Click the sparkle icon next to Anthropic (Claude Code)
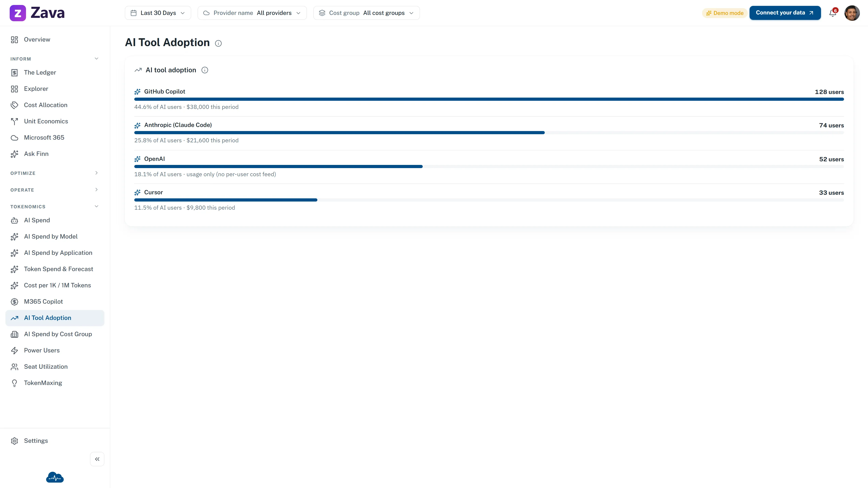 (x=137, y=125)
